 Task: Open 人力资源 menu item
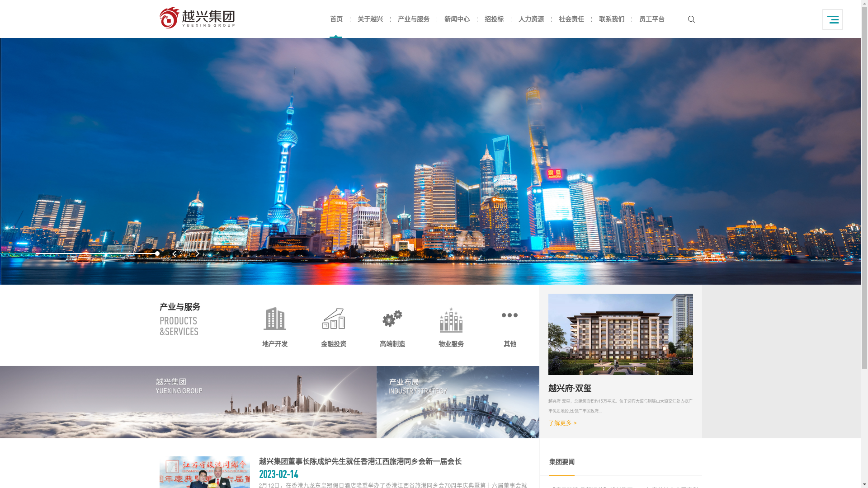pyautogui.click(x=531, y=19)
